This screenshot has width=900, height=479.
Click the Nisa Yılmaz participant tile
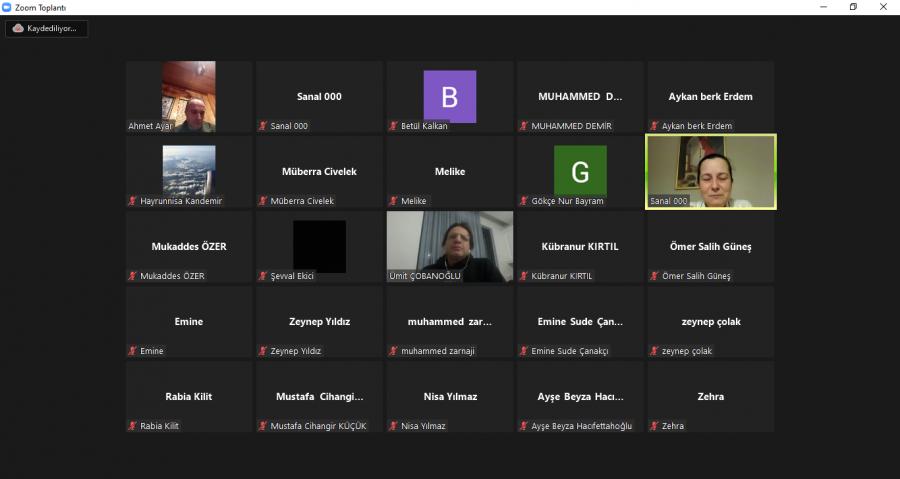pos(449,396)
